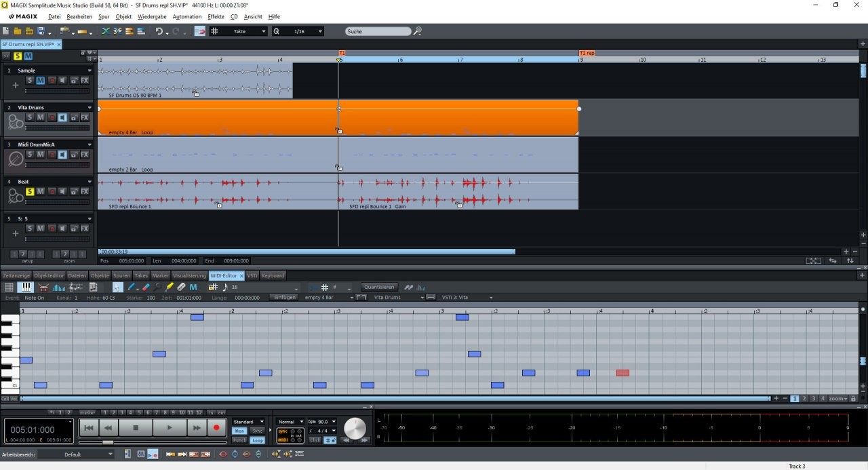Viewport: 868px width, 470px height.
Task: Select the drum editor view icon
Action: coord(43,288)
